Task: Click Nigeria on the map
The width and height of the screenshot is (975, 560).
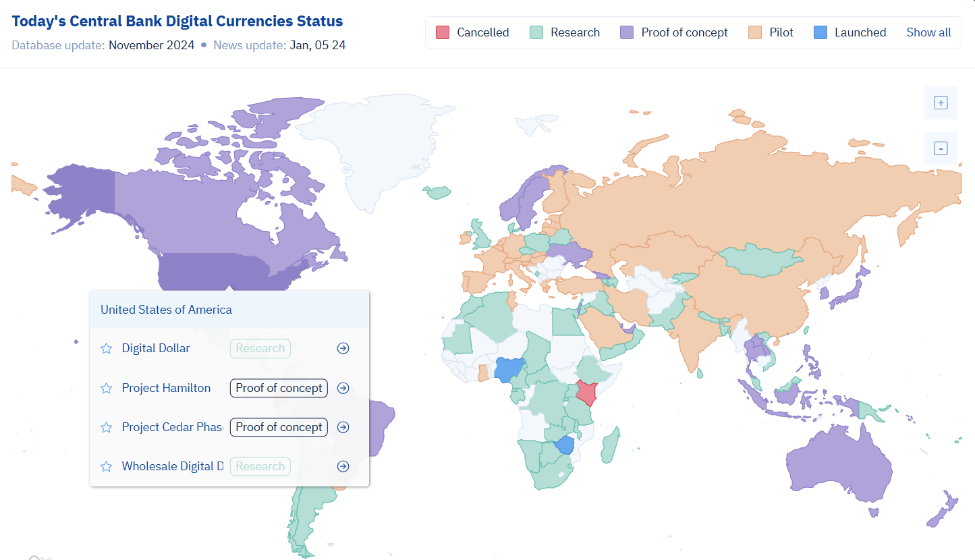Action: point(509,370)
